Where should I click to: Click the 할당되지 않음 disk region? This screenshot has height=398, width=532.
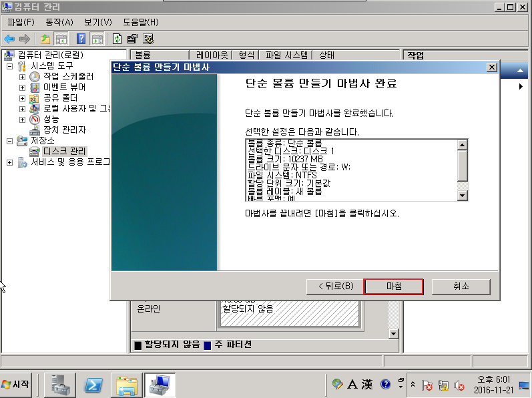tap(290, 314)
